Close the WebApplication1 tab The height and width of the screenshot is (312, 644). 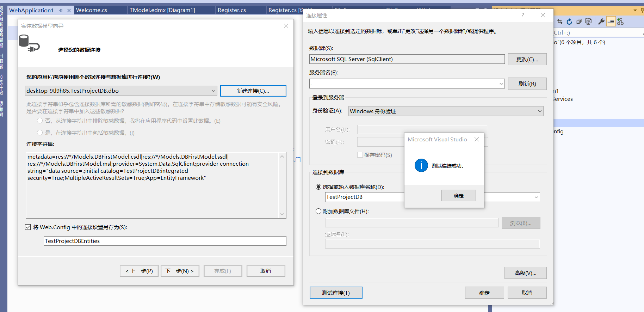[x=69, y=10]
